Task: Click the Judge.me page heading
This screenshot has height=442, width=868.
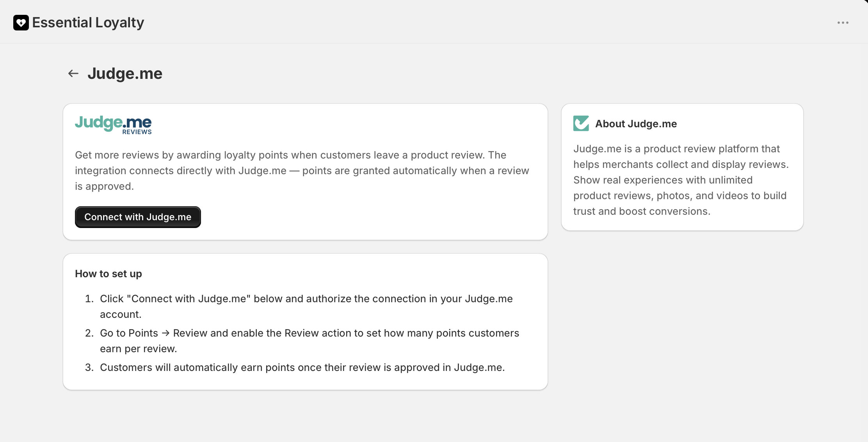Action: coord(125,73)
